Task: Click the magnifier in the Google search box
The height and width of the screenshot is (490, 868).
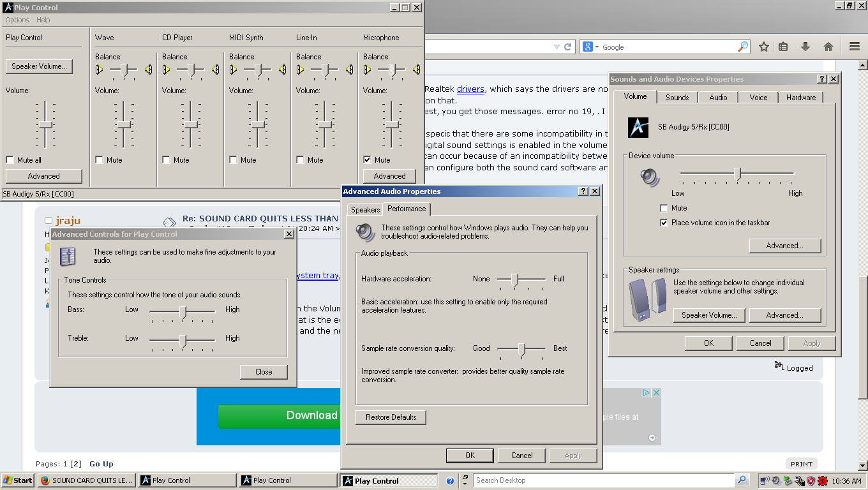Action: (742, 47)
